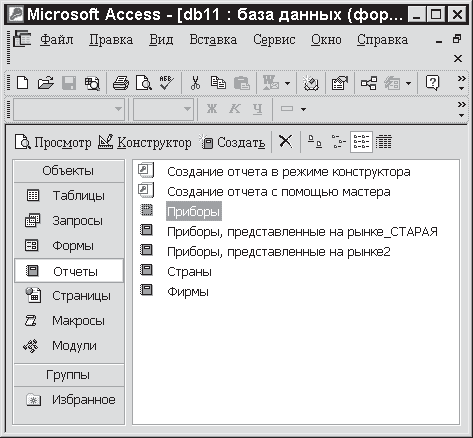Toggle the List view button
Screen dimensions: 473x438
pyautogui.click(x=361, y=142)
